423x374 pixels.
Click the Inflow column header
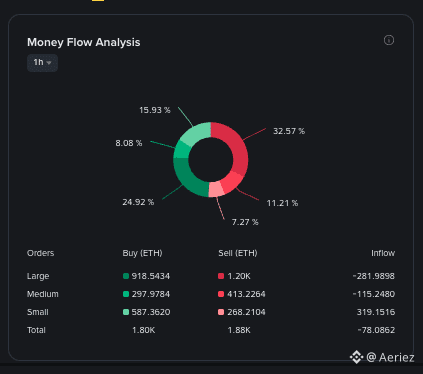pos(383,253)
